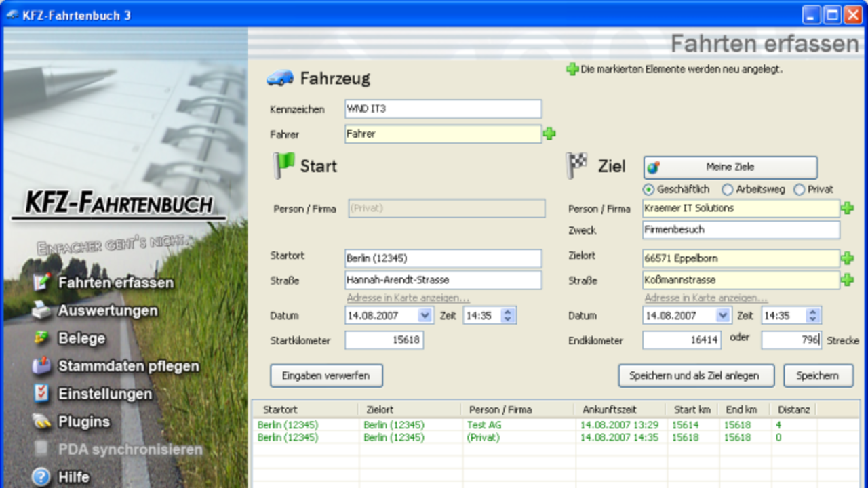Image resolution: width=868 pixels, height=488 pixels.
Task: Click green plus beside Koßmannstrasse
Action: coord(847,280)
